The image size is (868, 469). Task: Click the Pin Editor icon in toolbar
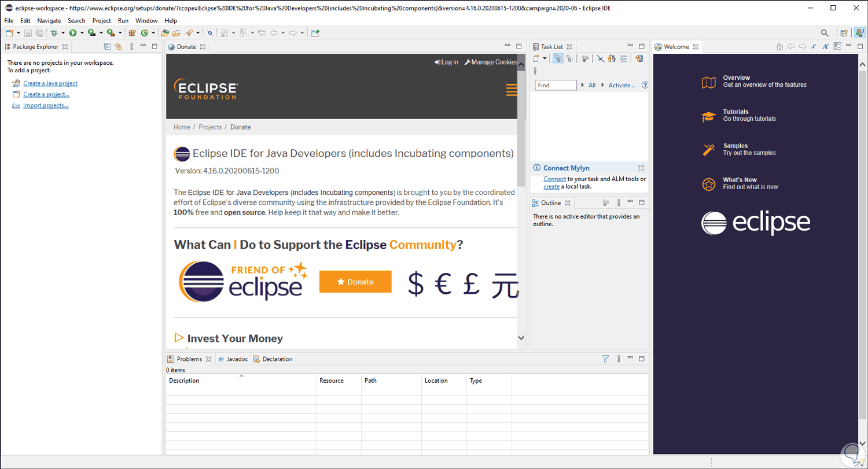pos(315,33)
